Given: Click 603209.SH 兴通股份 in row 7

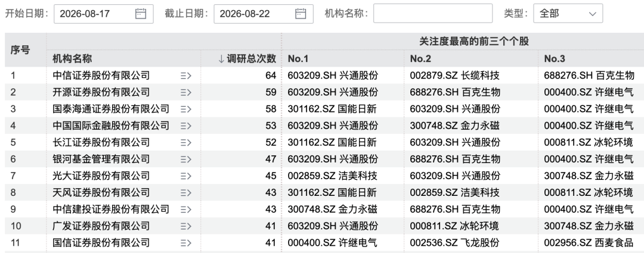Looking at the screenshot, I should tap(455, 176).
